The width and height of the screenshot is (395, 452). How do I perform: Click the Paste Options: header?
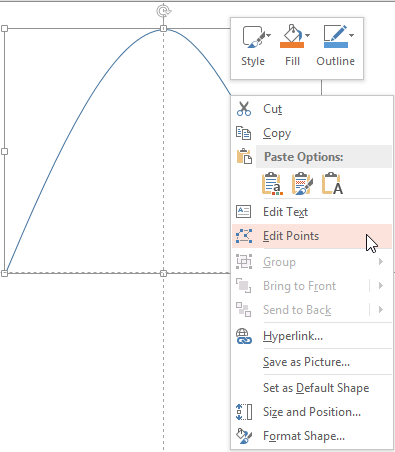(x=324, y=157)
